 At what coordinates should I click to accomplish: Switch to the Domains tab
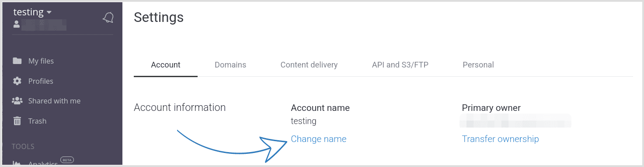click(x=230, y=65)
